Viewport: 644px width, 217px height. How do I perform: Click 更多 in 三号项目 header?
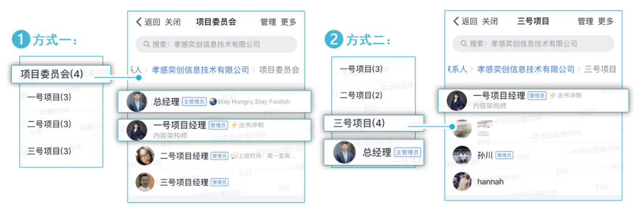tap(606, 21)
